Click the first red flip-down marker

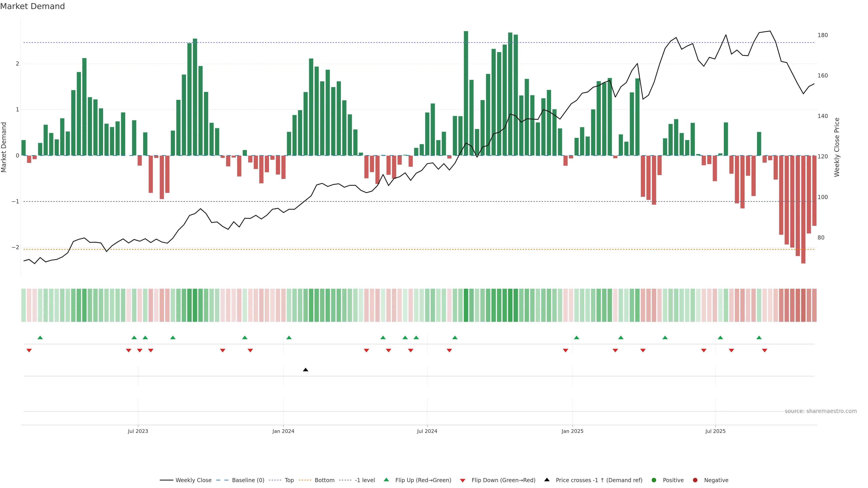29,351
